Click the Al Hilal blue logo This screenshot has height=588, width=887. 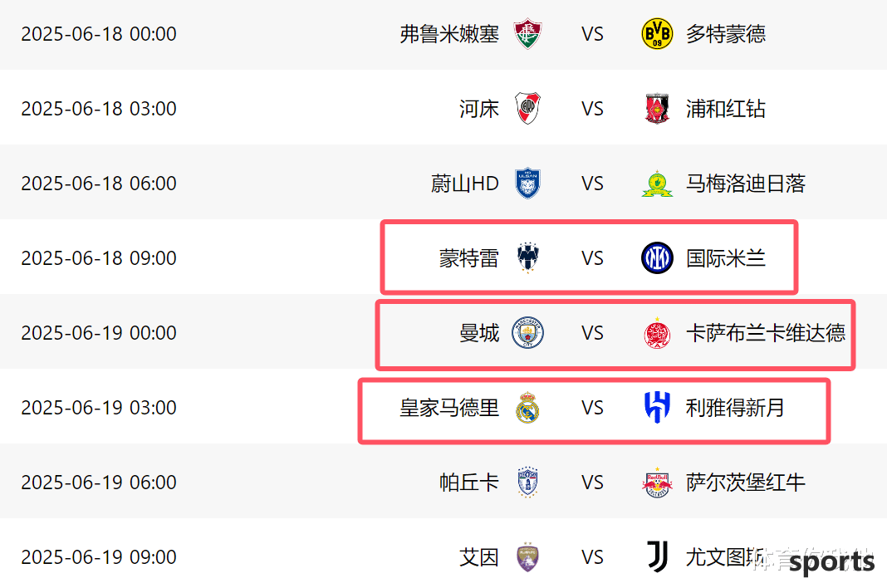pos(657,408)
